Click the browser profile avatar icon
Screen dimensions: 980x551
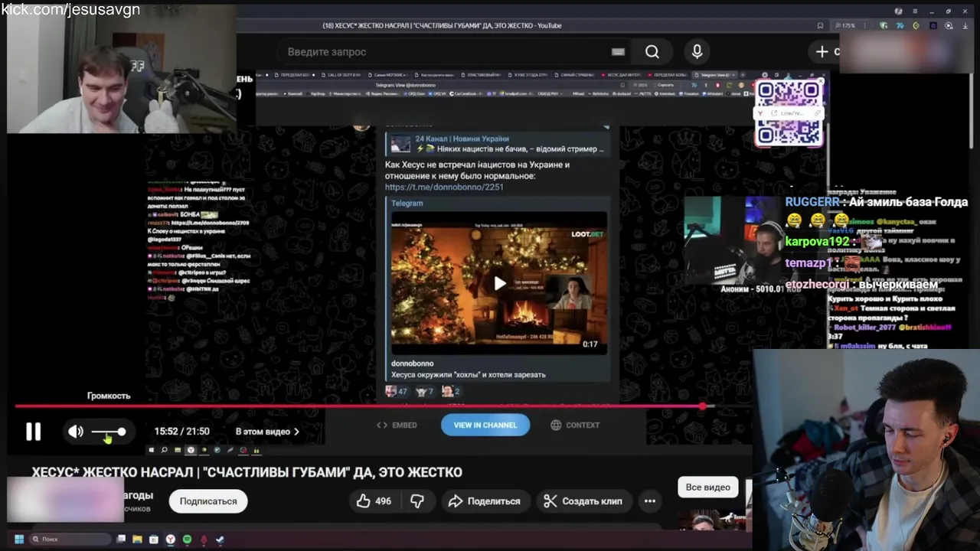(x=899, y=11)
